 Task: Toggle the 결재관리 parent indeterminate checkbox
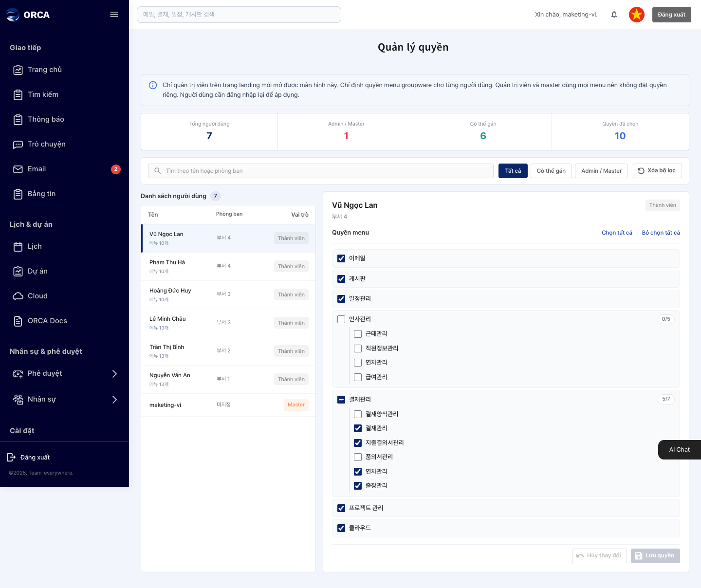pyautogui.click(x=341, y=400)
